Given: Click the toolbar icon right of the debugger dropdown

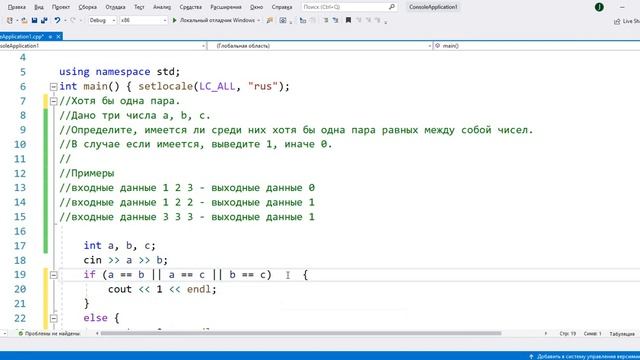Looking at the screenshot, I should [x=269, y=20].
